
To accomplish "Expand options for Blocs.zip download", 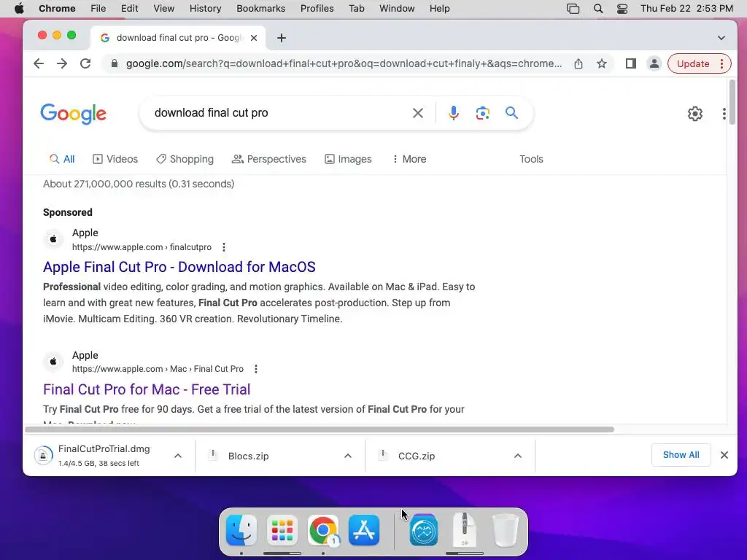I will [348, 456].
